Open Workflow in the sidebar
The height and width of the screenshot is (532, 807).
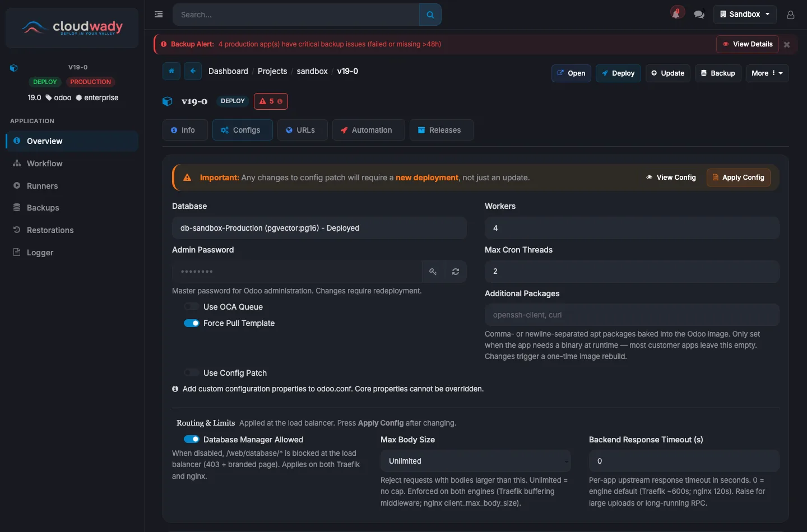[x=72, y=164]
